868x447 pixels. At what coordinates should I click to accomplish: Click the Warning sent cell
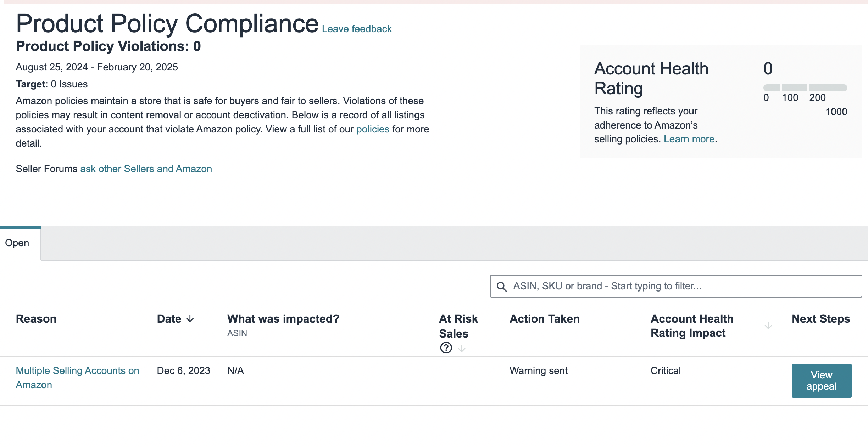538,371
